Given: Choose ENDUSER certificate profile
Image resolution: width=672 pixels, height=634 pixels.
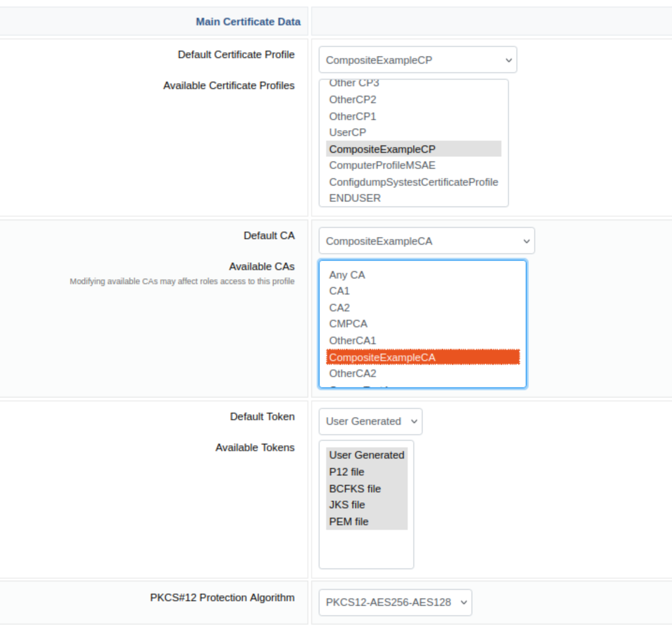Looking at the screenshot, I should (x=355, y=198).
